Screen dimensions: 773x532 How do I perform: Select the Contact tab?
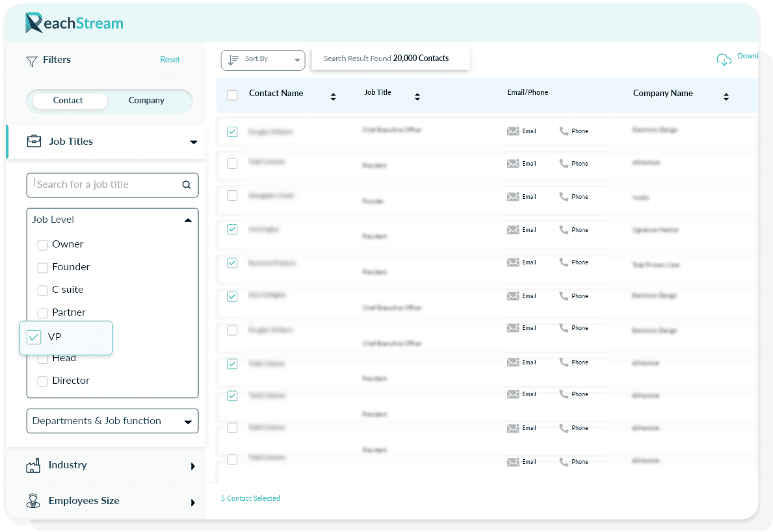[68, 101]
